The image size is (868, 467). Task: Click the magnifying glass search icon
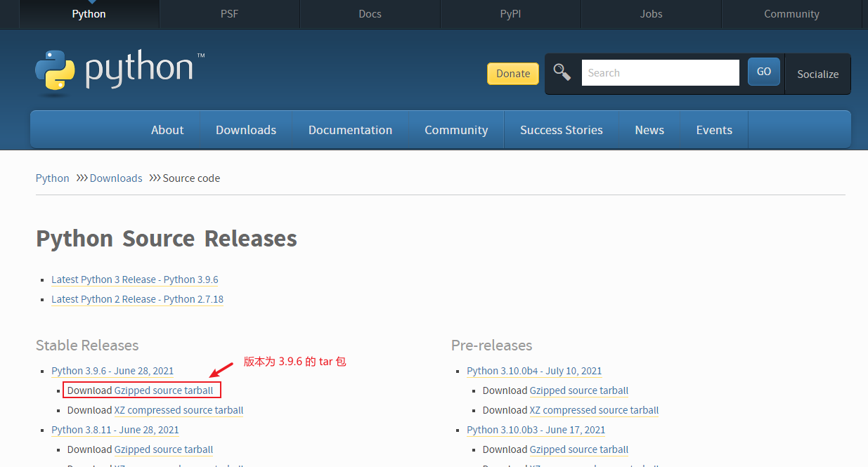click(x=562, y=72)
